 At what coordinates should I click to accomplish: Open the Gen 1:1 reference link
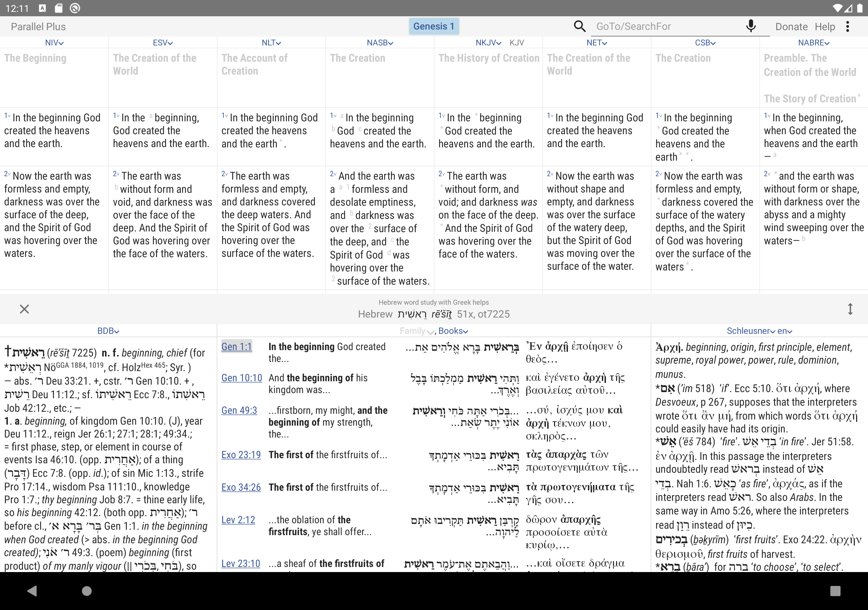[237, 346]
